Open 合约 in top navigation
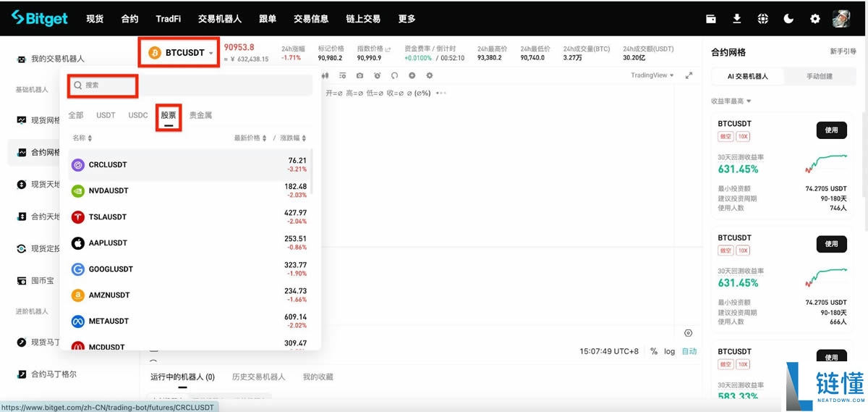 pos(129,19)
